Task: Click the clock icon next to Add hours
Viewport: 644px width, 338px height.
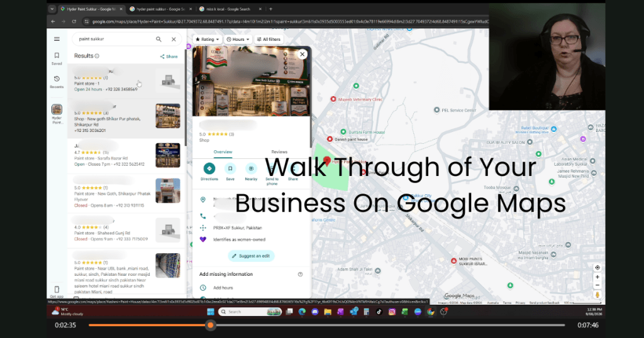Action: [x=203, y=288]
